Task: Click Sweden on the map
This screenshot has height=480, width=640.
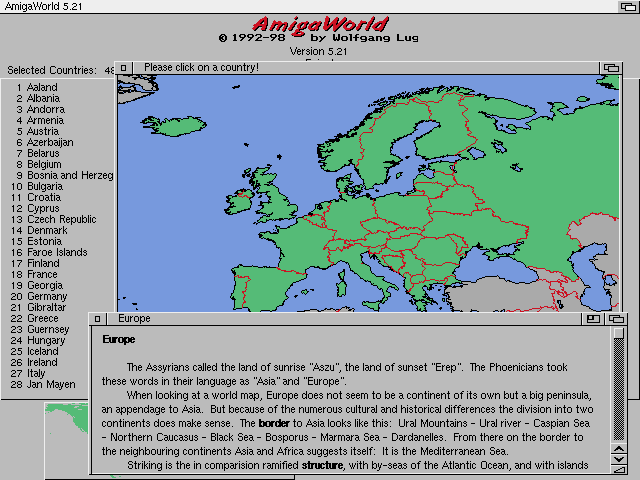Action: point(380,143)
